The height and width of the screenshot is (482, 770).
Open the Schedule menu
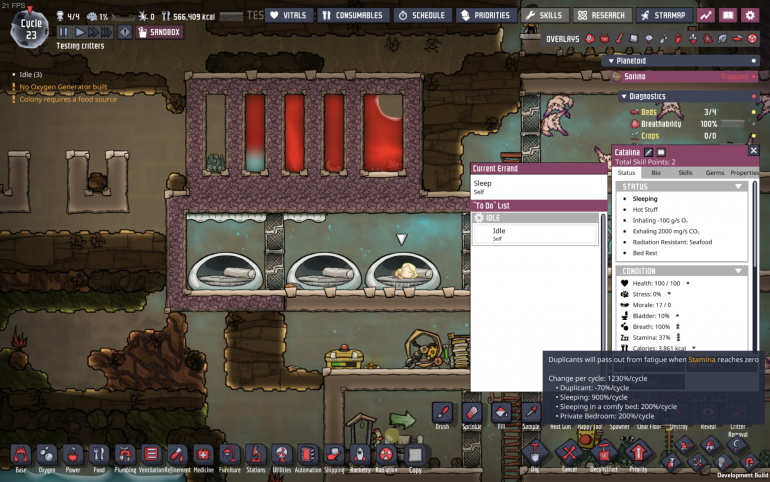[422, 15]
